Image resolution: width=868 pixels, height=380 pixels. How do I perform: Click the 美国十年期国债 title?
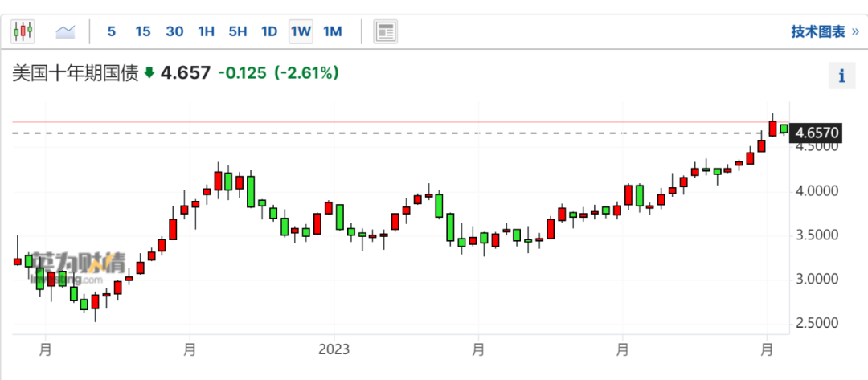point(76,73)
